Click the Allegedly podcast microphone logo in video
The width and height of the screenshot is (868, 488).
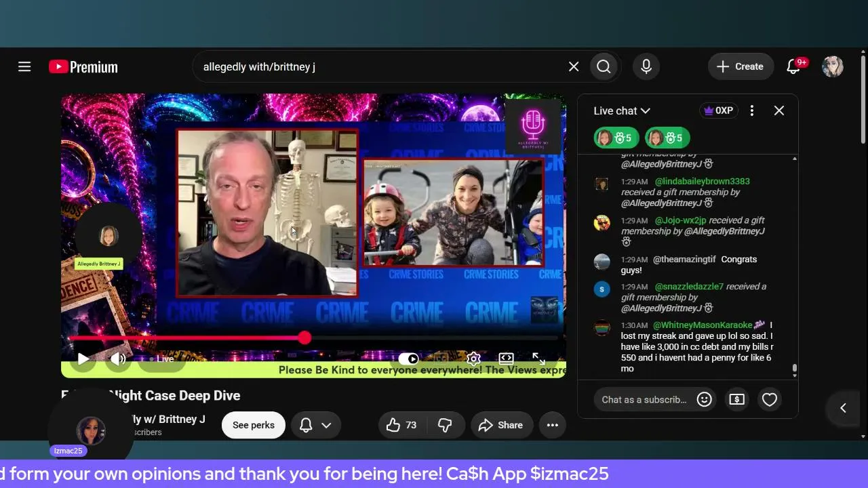tap(534, 125)
